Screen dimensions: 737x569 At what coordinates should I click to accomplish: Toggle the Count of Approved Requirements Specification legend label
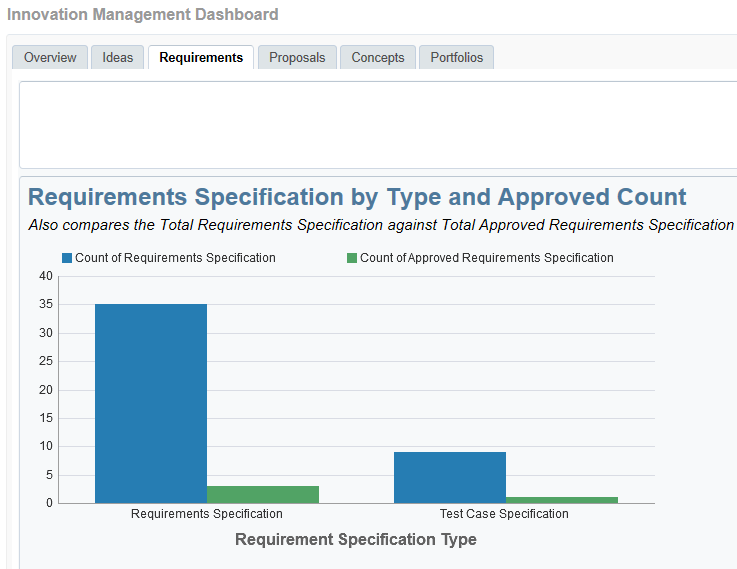[x=486, y=258]
